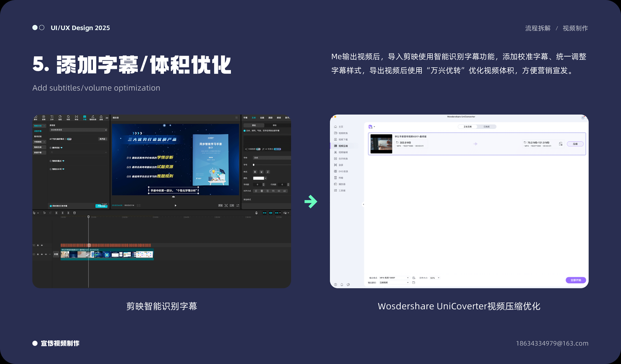The width and height of the screenshot is (621, 364).
Task: Click the fullscreen icon in player
Action: pyautogui.click(x=238, y=205)
